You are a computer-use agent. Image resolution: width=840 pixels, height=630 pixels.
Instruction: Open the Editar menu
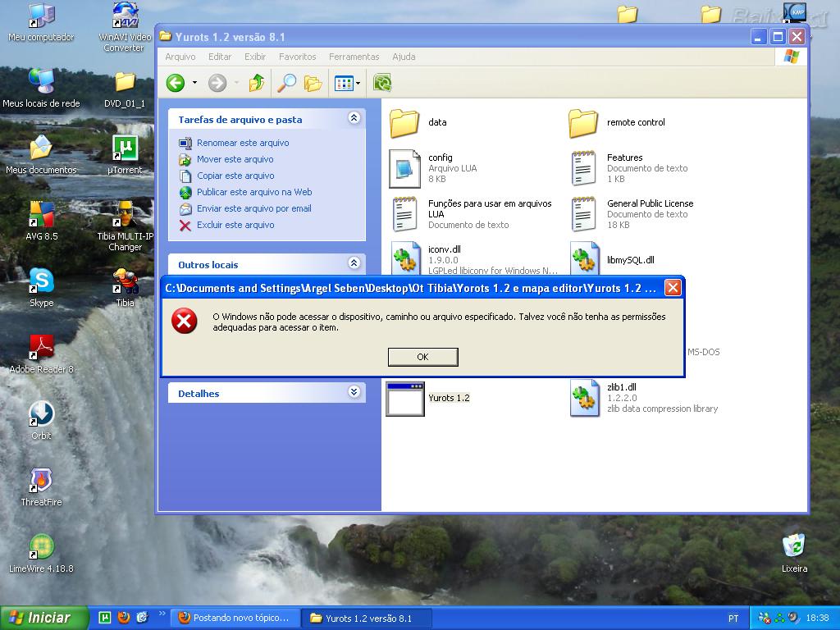point(220,57)
